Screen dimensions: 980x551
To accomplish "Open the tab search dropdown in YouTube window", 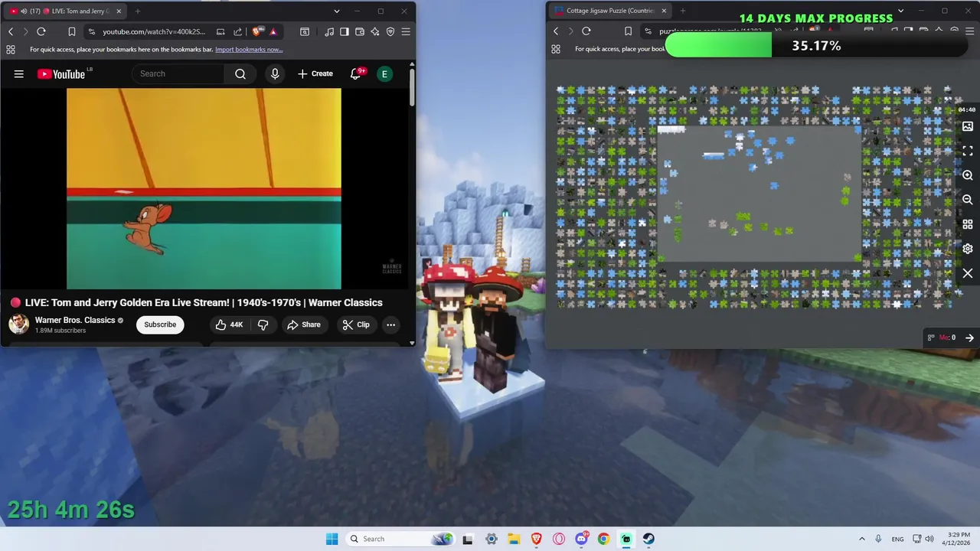I will point(337,11).
